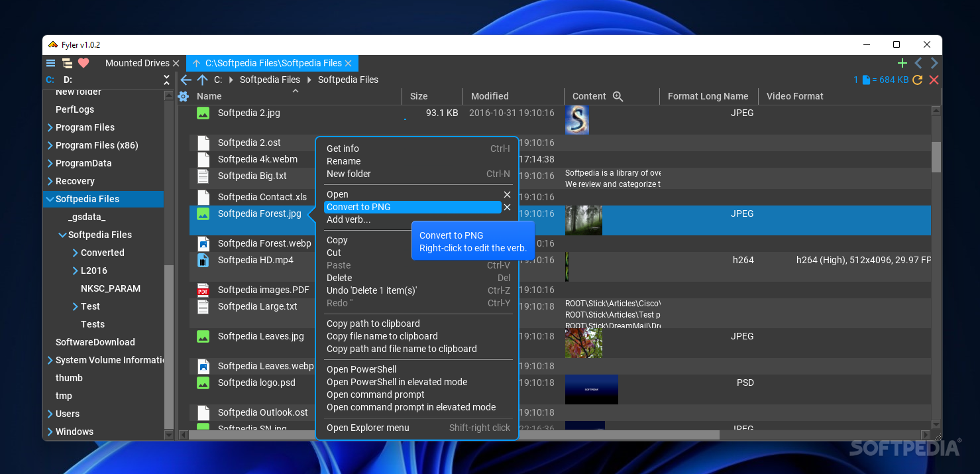980x474 pixels.
Task: Expand the Test folder
Action: point(76,306)
